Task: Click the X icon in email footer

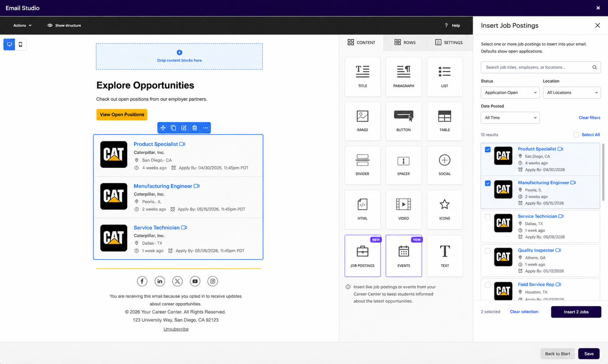Action: (178, 281)
